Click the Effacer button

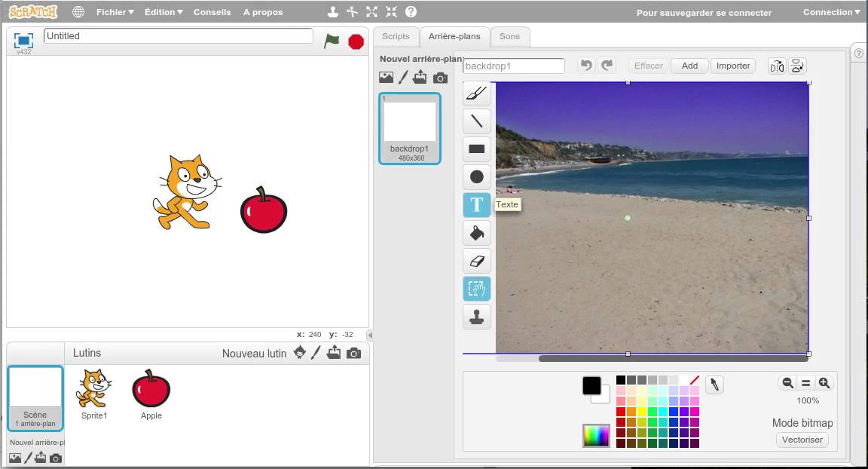648,66
